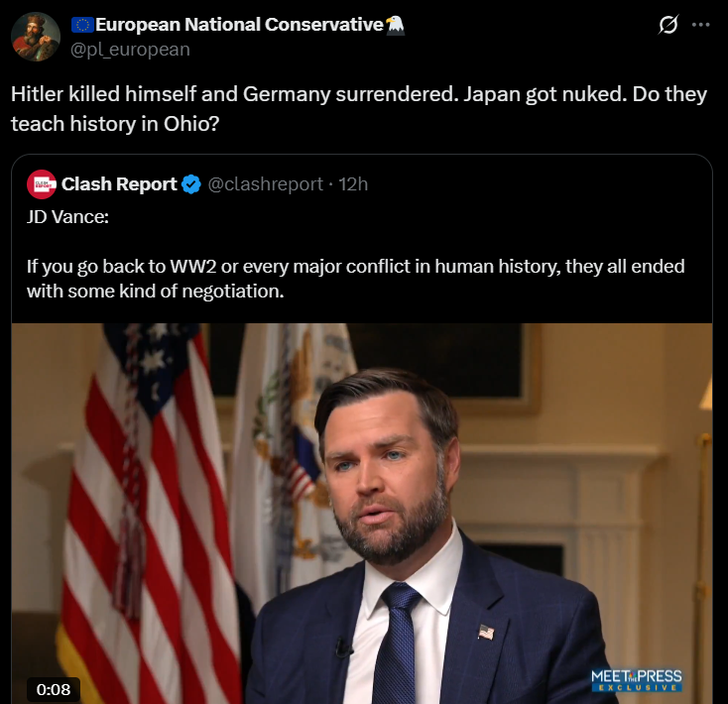Click the eagle emoji after Conservative
This screenshot has height=704, width=728.
[x=395, y=25]
